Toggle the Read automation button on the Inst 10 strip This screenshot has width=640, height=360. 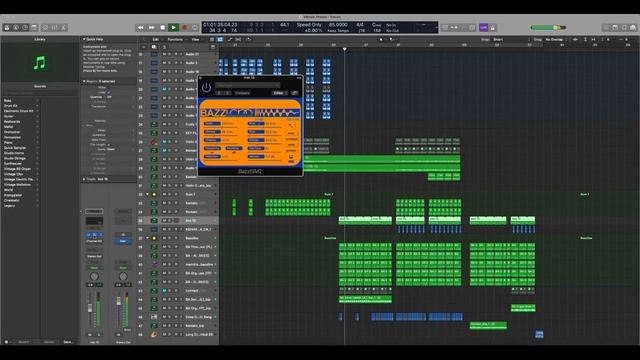[x=94, y=268]
